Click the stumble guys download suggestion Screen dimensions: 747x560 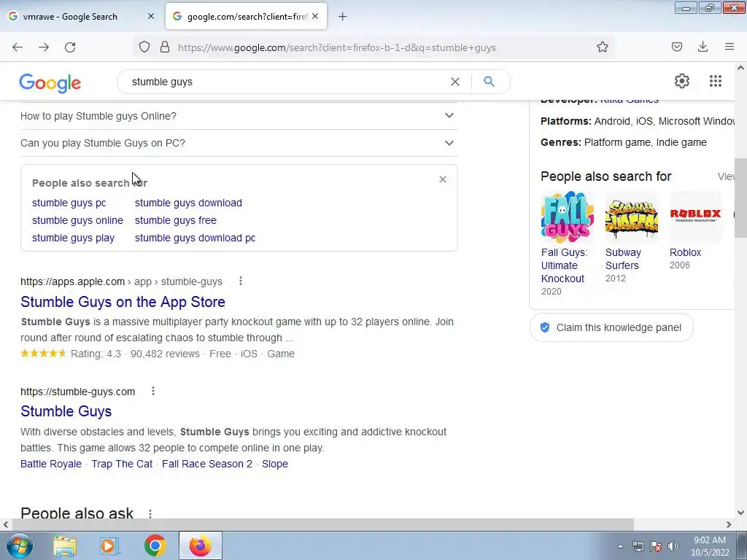click(x=188, y=203)
